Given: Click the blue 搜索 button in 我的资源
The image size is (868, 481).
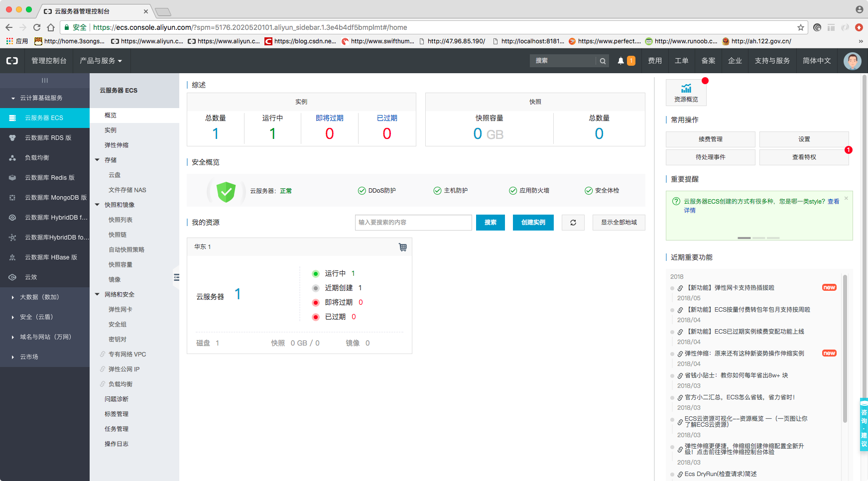Looking at the screenshot, I should [x=491, y=223].
